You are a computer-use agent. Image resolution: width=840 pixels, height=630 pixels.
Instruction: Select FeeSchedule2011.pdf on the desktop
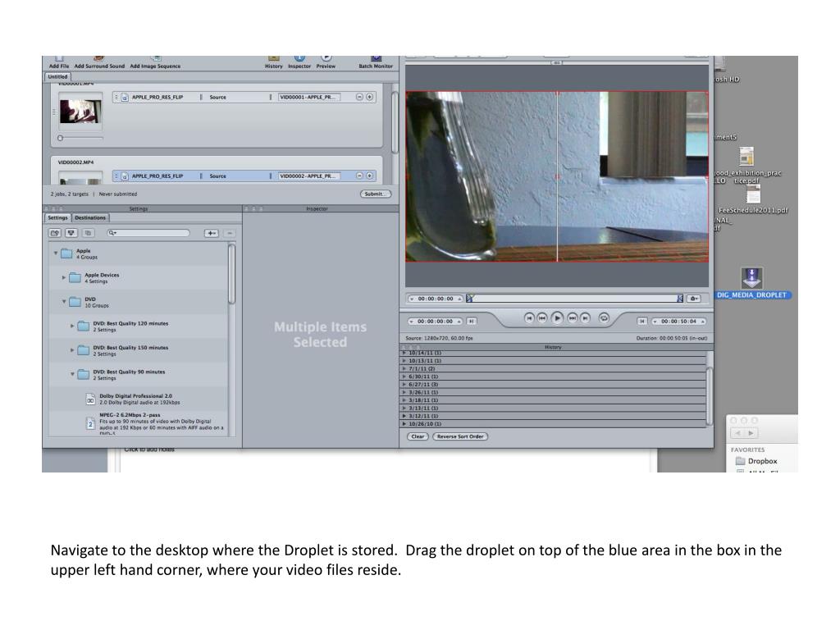753,200
